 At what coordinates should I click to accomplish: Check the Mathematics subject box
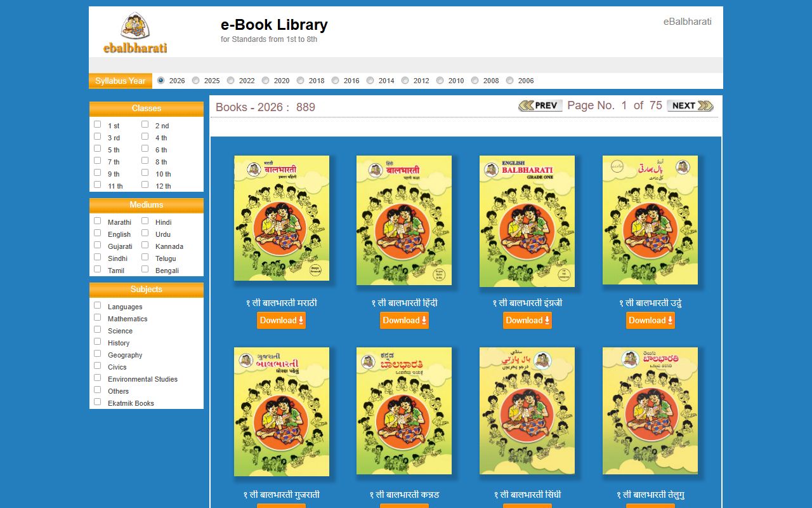click(x=98, y=317)
